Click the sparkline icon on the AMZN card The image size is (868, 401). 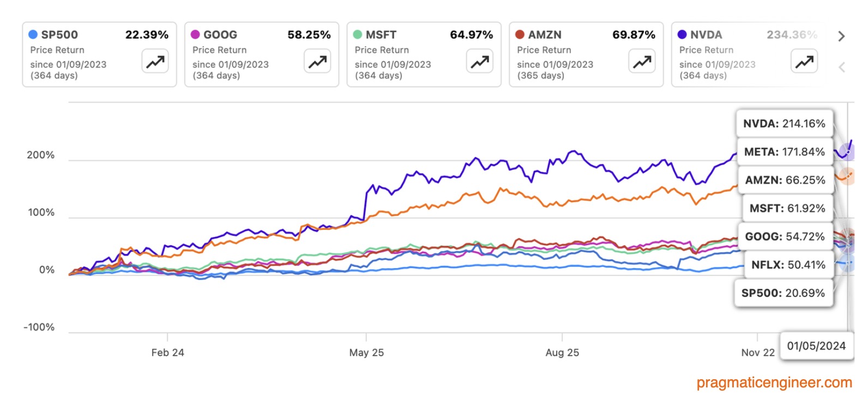[642, 62]
